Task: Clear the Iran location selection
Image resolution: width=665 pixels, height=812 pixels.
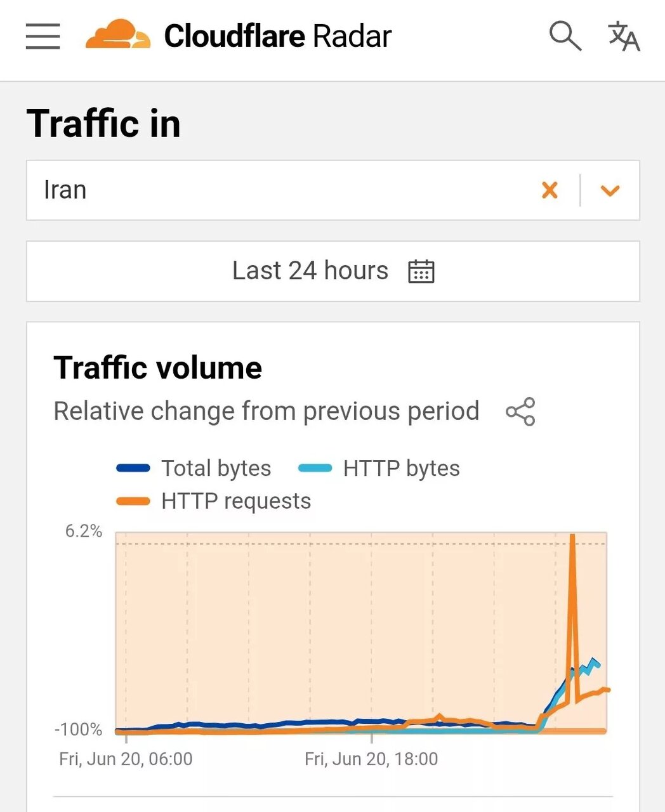Action: tap(550, 190)
